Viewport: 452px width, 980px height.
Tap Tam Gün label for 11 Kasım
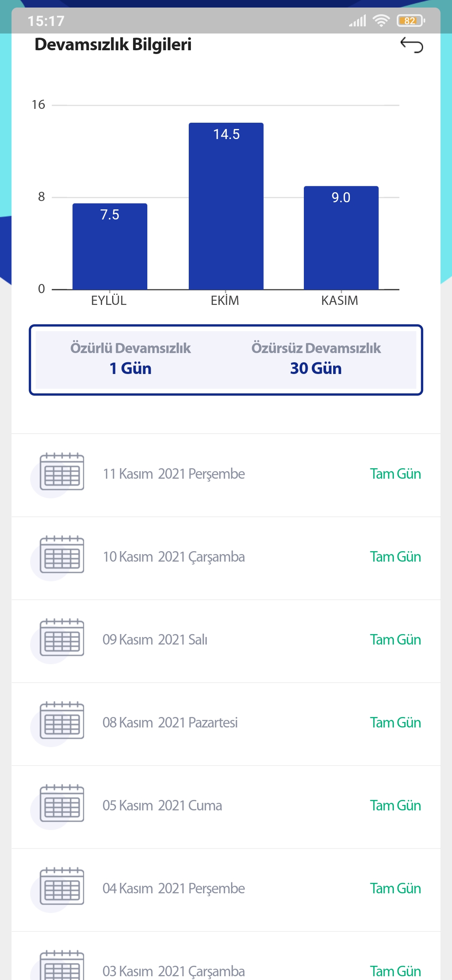[x=395, y=474]
